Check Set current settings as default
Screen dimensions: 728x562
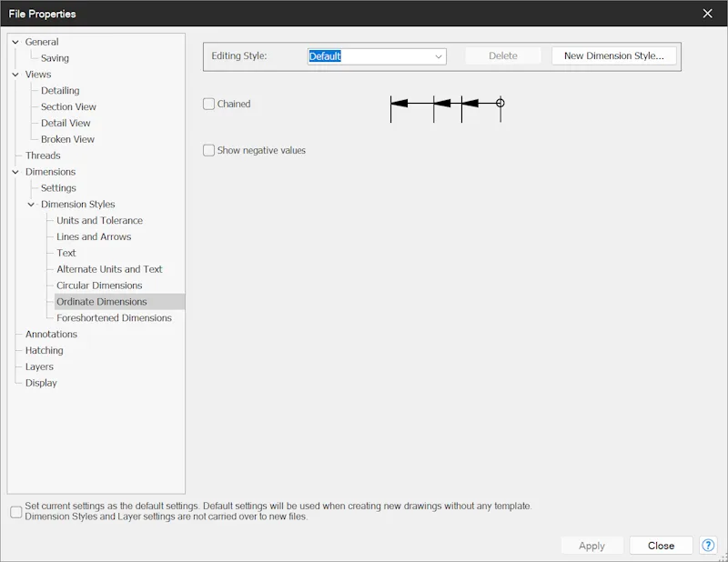(x=16, y=512)
